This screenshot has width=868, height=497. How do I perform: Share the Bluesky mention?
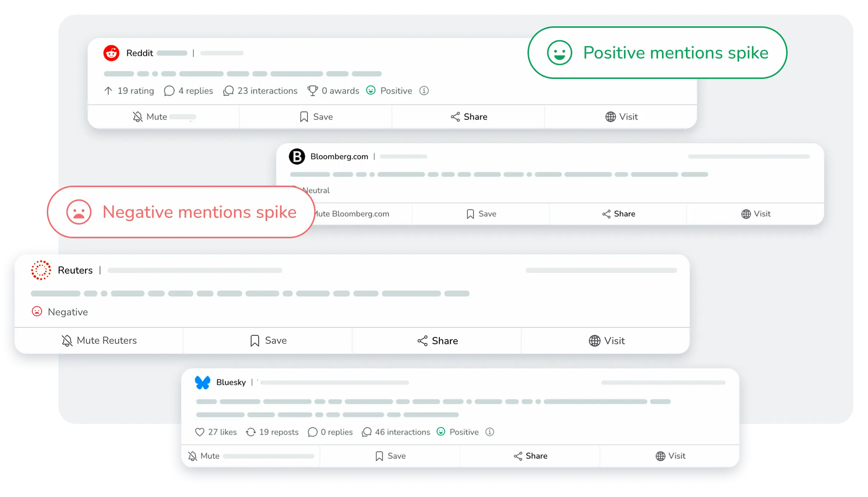point(530,456)
